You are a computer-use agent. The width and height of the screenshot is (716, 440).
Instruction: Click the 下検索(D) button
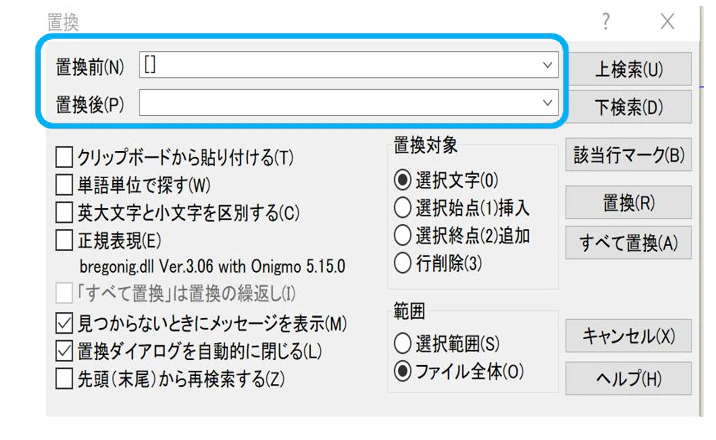(628, 107)
